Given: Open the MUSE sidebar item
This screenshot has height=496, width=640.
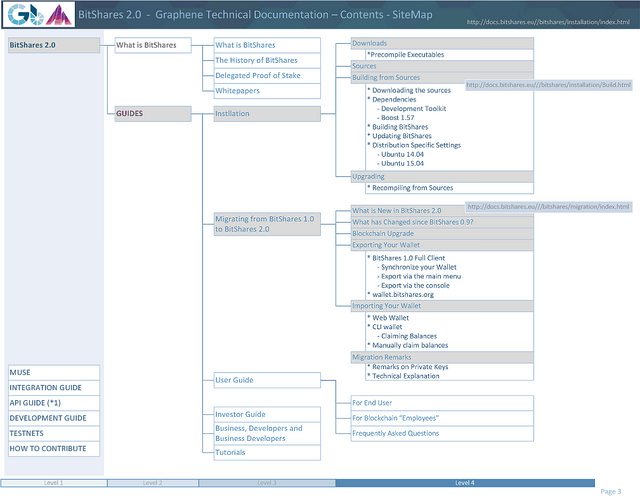Looking at the screenshot, I should pos(54,373).
